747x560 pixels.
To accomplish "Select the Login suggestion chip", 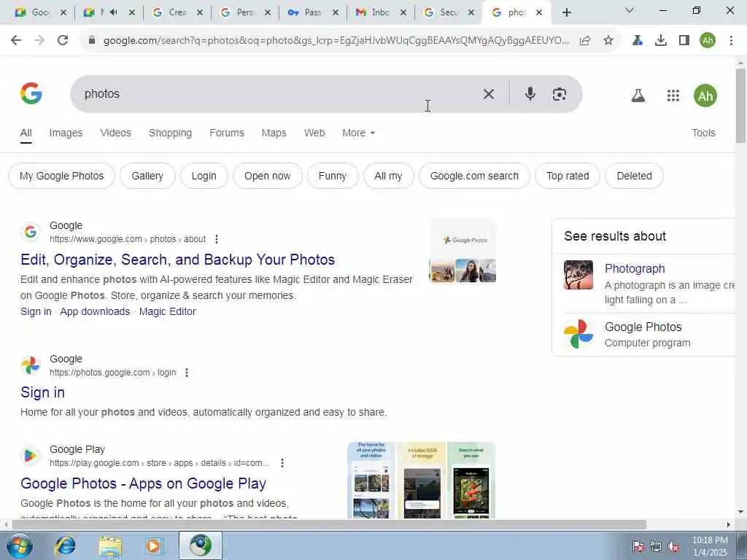I will (204, 176).
